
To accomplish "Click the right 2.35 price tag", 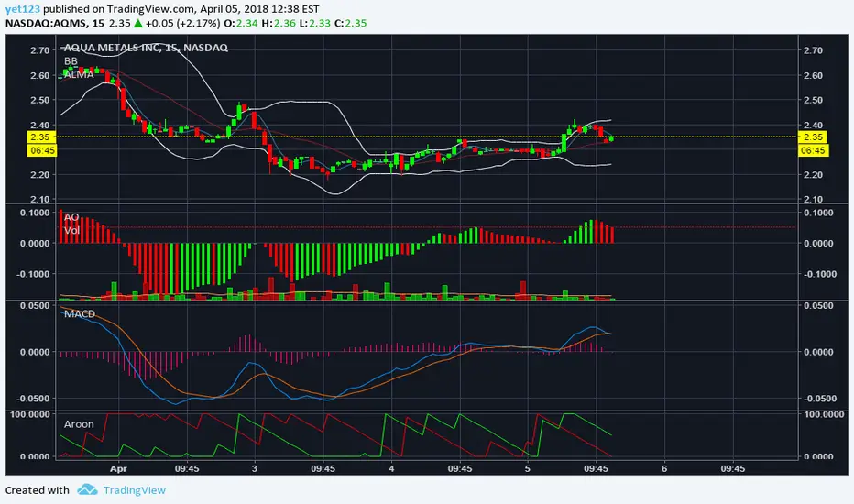I will coord(814,137).
